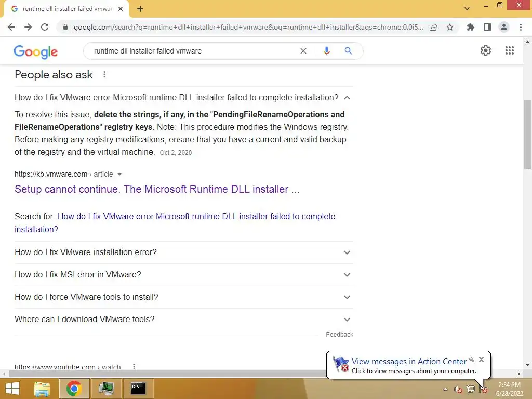This screenshot has height=399, width=532.
Task: Start a voice search with microphone
Action: point(326,51)
